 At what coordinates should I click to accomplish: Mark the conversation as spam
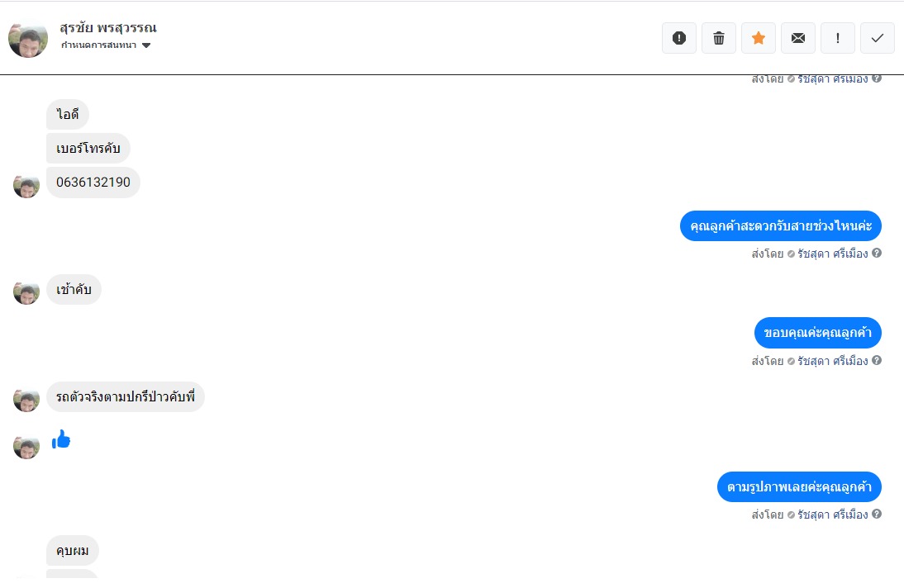679,38
